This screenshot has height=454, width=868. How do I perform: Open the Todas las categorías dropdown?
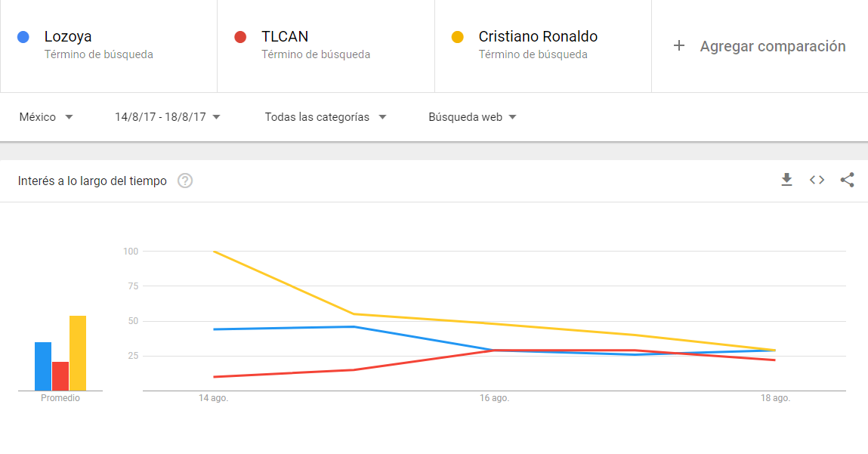(x=326, y=117)
